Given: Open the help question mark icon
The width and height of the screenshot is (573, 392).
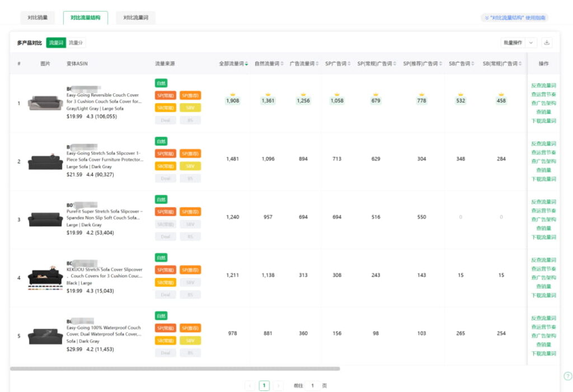Looking at the screenshot, I should point(567,376).
